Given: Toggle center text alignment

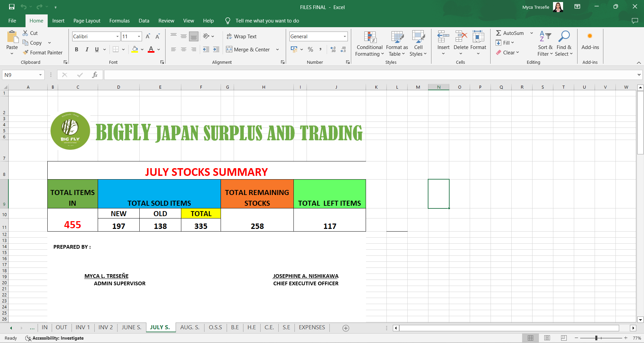Looking at the screenshot, I should (184, 49).
